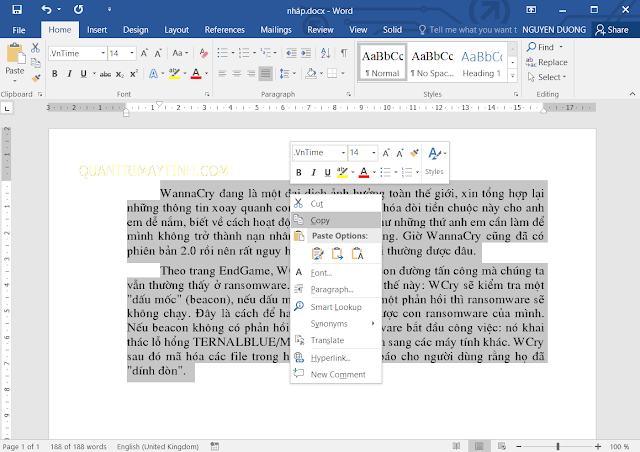The image size is (640, 452).
Task: Choose Merge Formatting paste option
Action: [x=337, y=254]
